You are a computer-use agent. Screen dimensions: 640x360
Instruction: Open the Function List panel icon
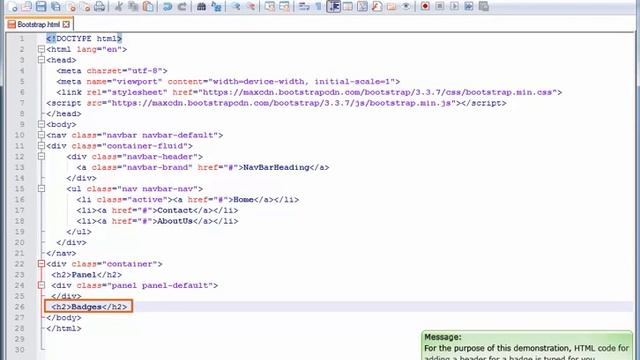coord(377,6)
